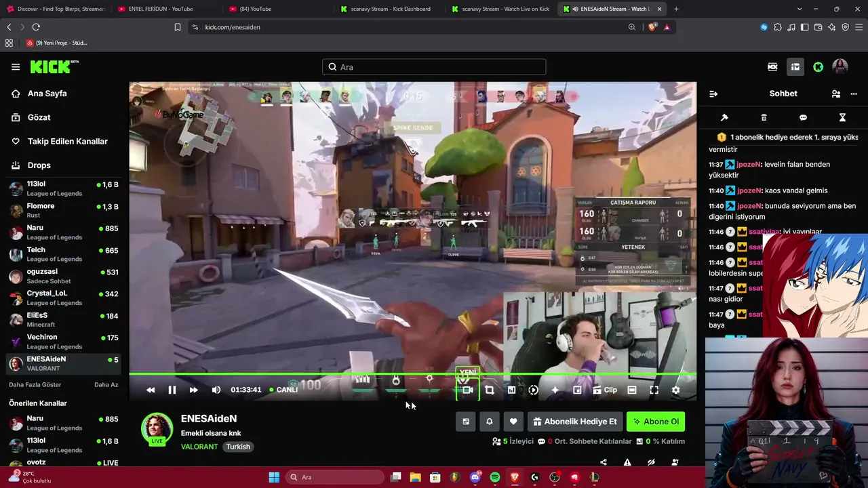Viewport: 868px width, 488px height.
Task: Open the profile avatar menu
Action: pos(840,66)
